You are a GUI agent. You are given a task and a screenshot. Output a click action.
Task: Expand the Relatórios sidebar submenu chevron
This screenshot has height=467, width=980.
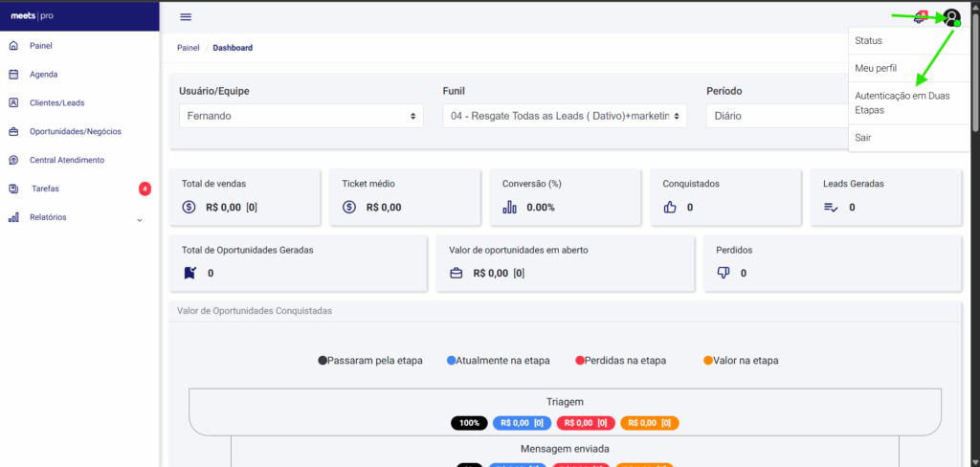pos(140,219)
